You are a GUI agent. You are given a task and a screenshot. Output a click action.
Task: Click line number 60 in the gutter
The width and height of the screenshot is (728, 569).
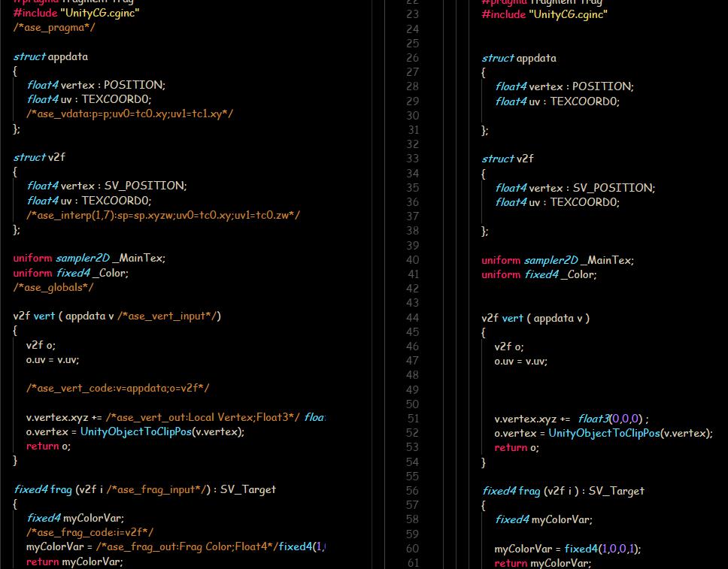point(412,549)
